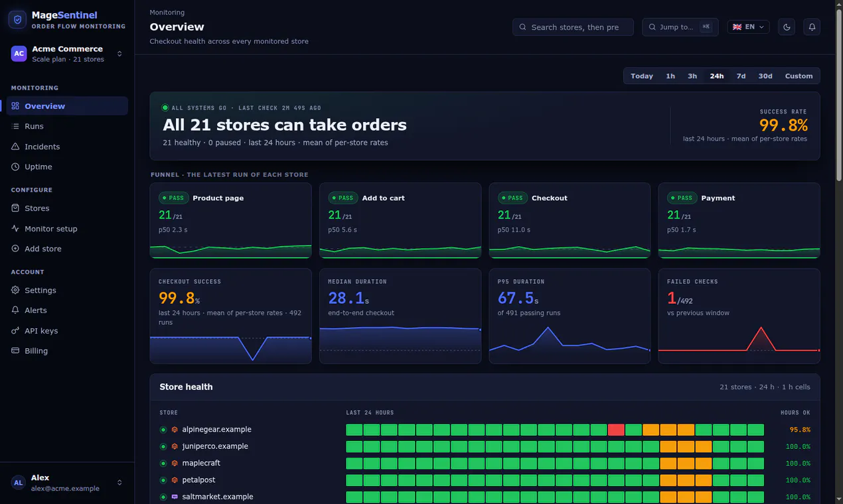Open notifications via the top bell icon
This screenshot has height=504, width=843.
811,27
